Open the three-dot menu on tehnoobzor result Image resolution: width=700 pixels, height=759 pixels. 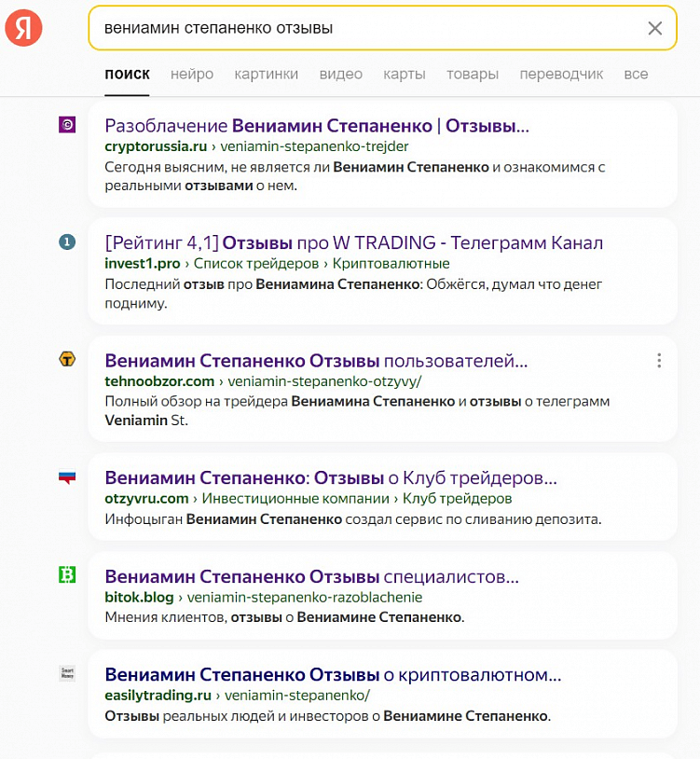(x=659, y=360)
